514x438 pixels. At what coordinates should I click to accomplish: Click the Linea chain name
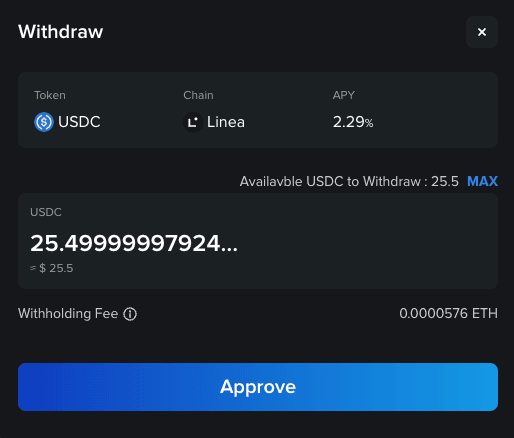coord(226,122)
